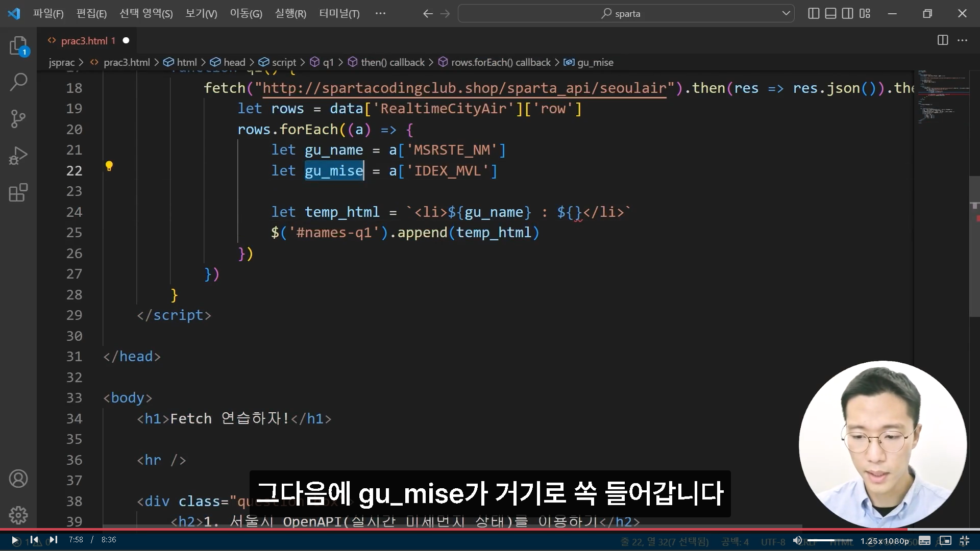Open the spartacodingclub seoulair URL link
Viewport: 980px width, 551px height.
pyautogui.click(x=464, y=88)
